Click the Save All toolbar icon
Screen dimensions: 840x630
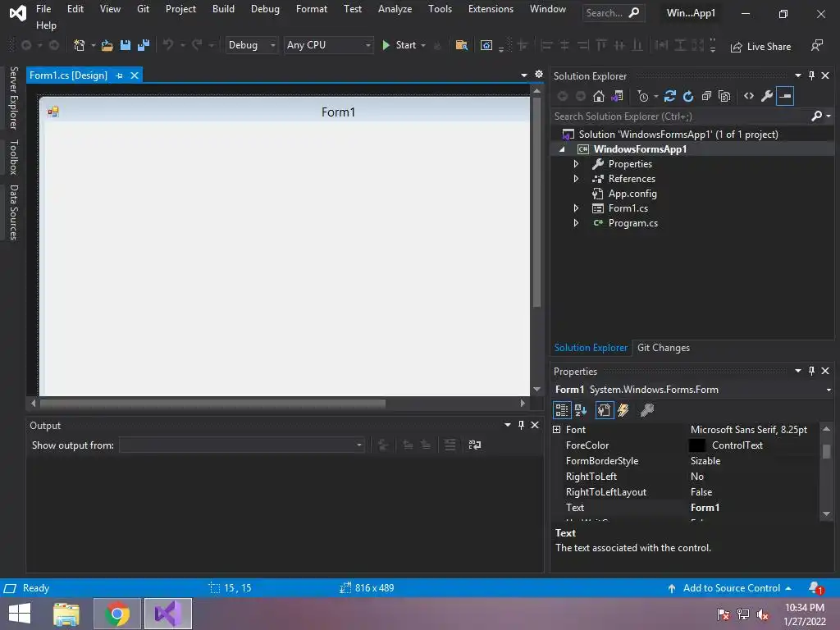click(x=144, y=46)
